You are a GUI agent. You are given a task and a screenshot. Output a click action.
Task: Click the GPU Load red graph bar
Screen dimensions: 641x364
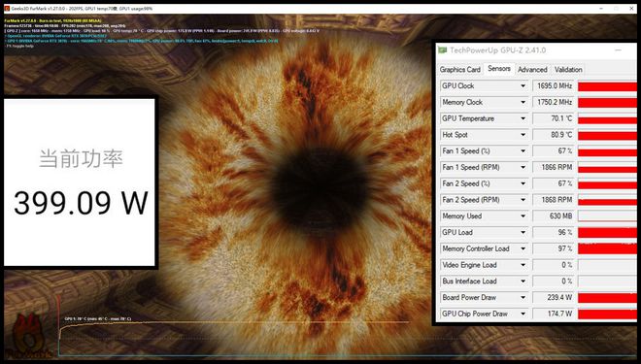607,232
